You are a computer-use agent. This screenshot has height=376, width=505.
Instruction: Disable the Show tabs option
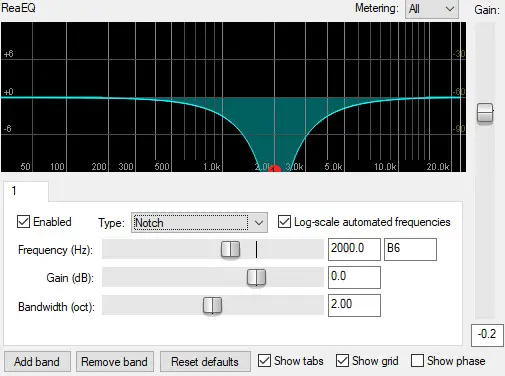(264, 361)
